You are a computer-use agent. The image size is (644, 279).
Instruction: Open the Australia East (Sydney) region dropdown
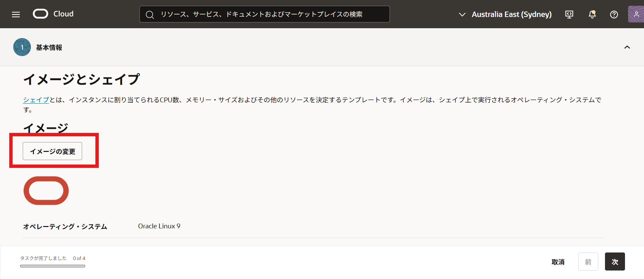[505, 14]
